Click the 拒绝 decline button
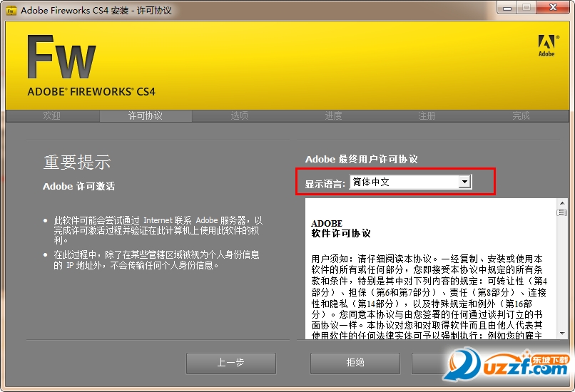 point(355,363)
